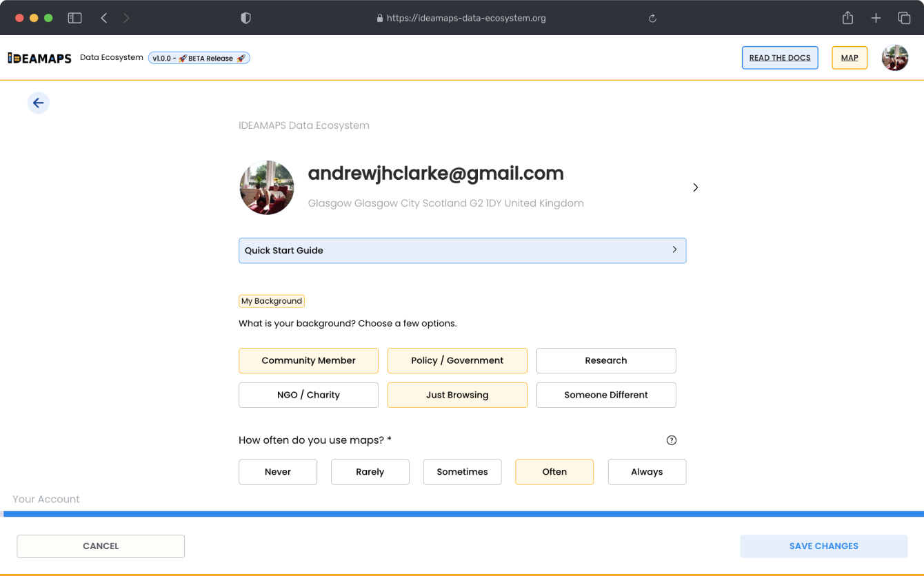Expand profile details chevron next to email
Image resolution: width=924 pixels, height=576 pixels.
click(695, 187)
